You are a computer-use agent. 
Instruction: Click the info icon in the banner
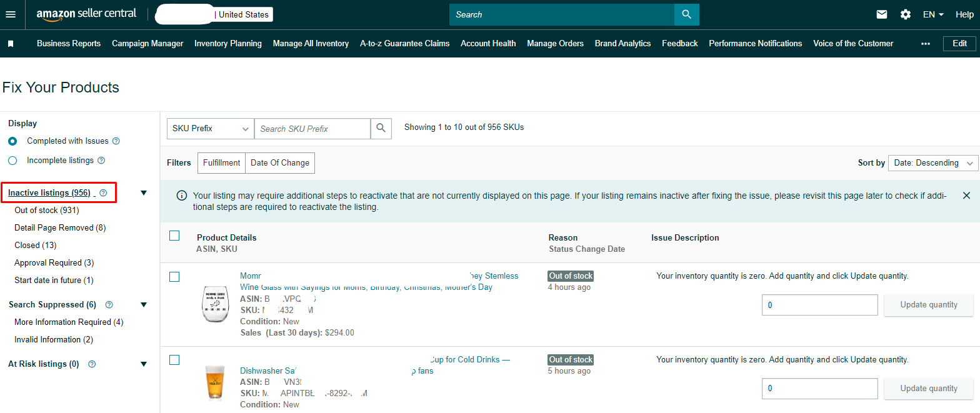pos(182,196)
